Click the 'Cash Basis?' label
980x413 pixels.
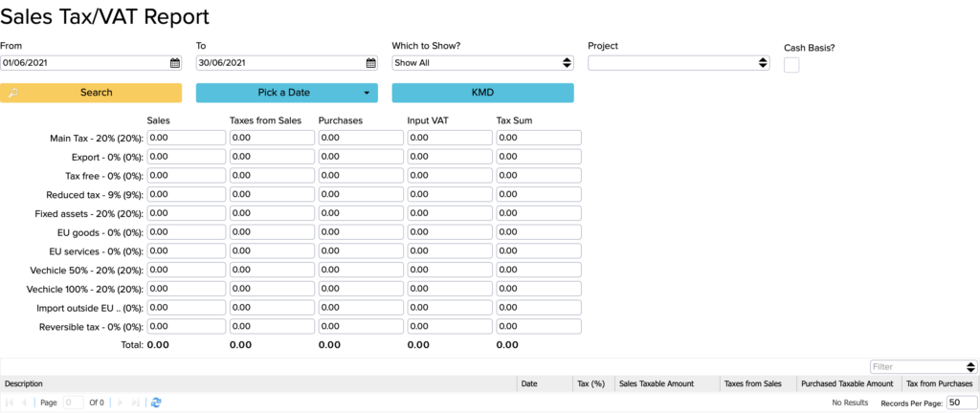(x=808, y=48)
